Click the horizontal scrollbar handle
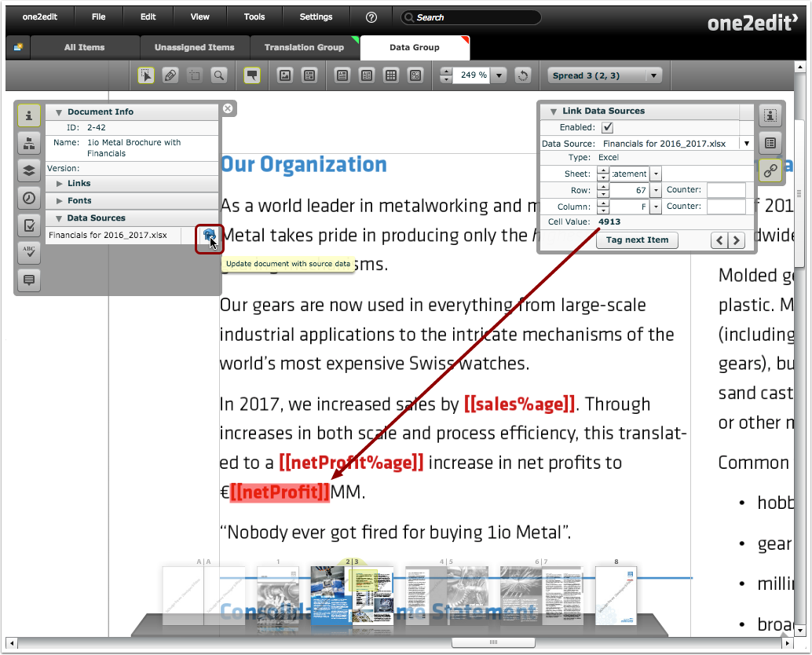 [x=493, y=642]
